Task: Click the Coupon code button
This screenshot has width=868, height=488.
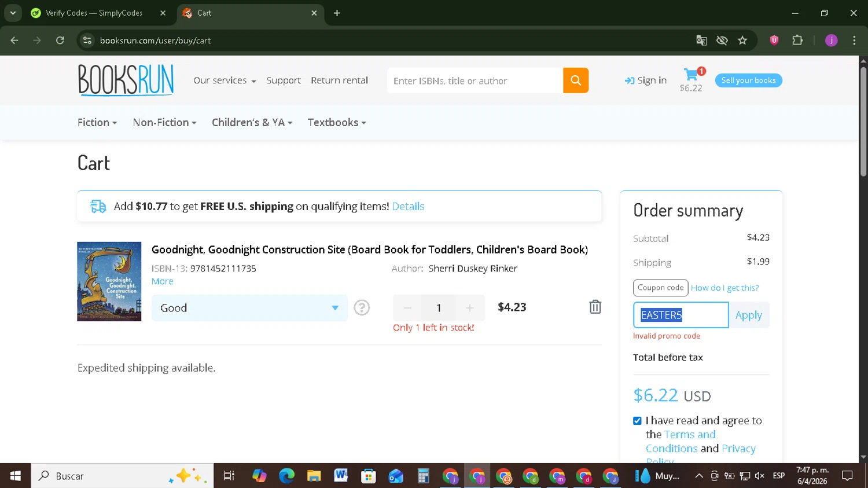Action: (x=660, y=288)
